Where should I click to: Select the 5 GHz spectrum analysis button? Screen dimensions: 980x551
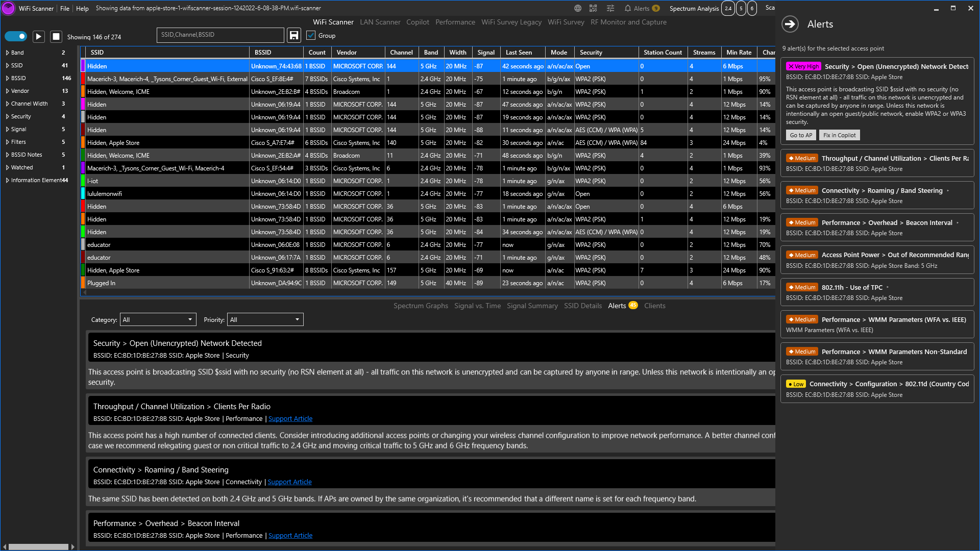(x=741, y=8)
